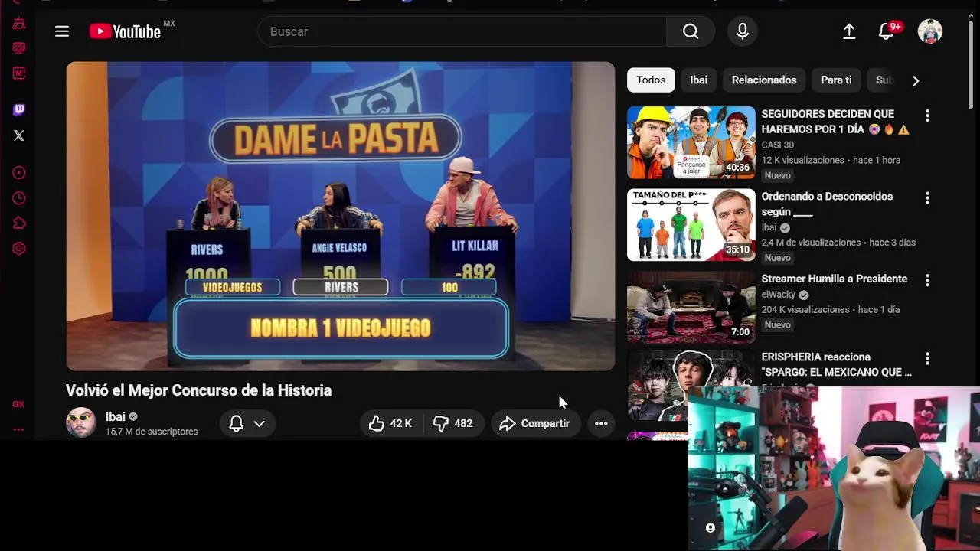Select the Para ti filter chip

tap(836, 80)
